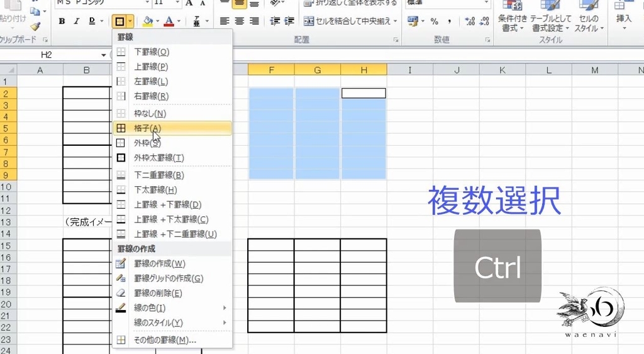Click the 上罫線+下罫線 icon
The height and width of the screenshot is (354, 644).
121,204
